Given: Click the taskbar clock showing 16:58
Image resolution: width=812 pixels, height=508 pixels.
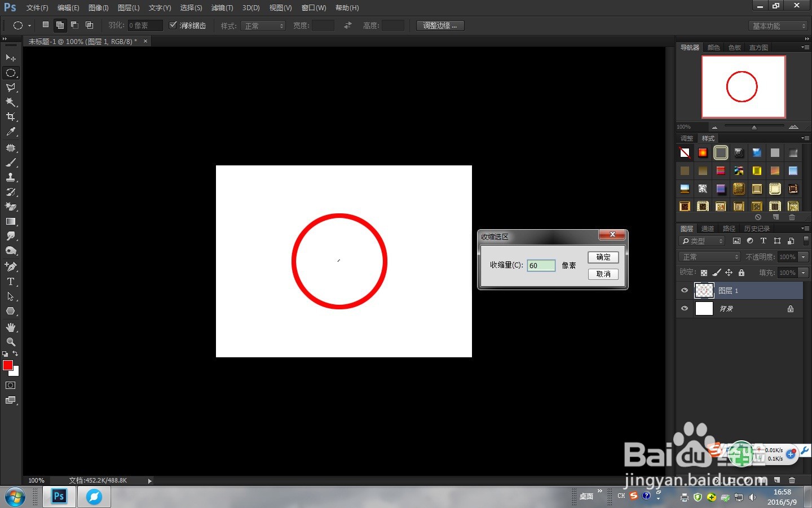Looking at the screenshot, I should tap(782, 492).
